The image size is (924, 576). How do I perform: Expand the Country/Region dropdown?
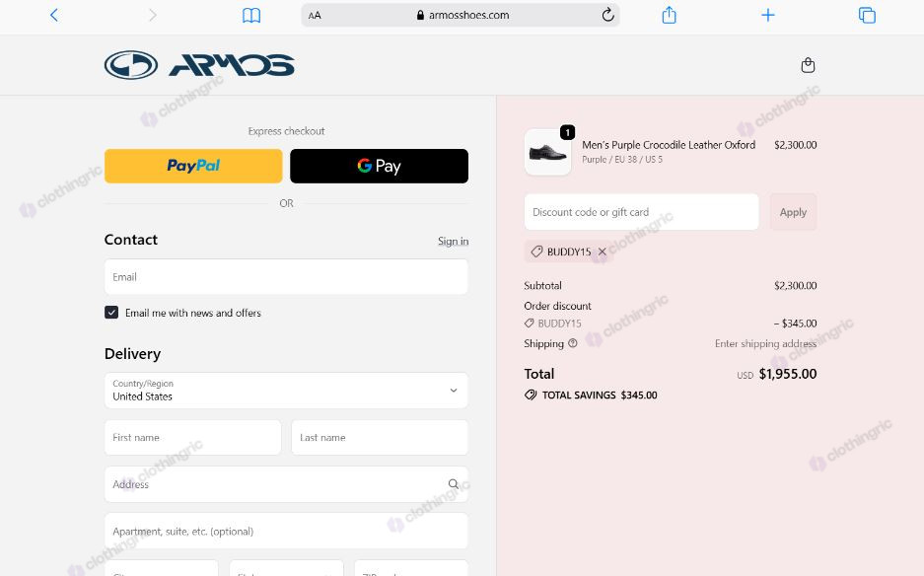click(x=286, y=391)
